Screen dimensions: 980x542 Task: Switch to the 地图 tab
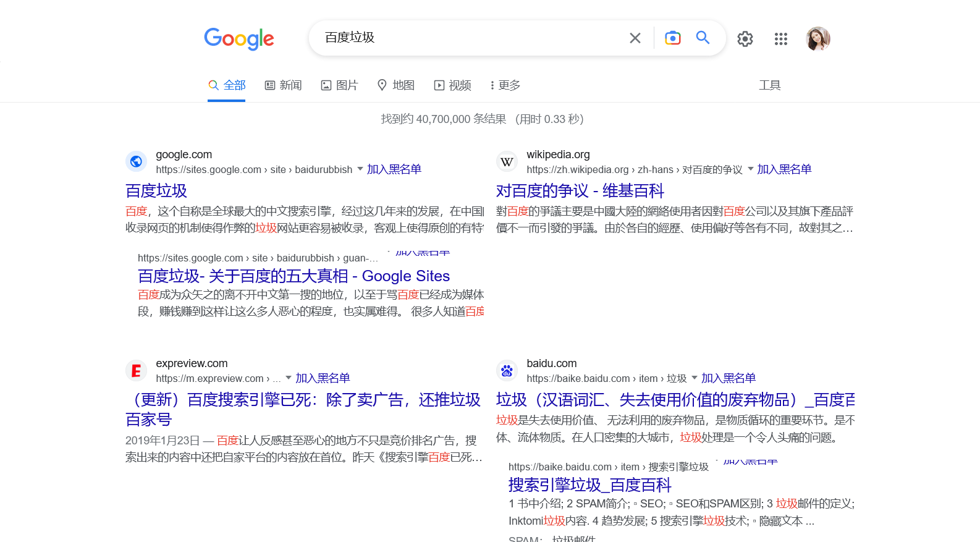click(396, 85)
